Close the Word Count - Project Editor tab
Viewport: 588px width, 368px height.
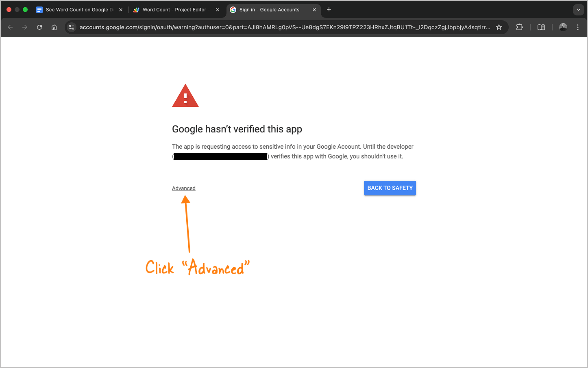pyautogui.click(x=218, y=10)
